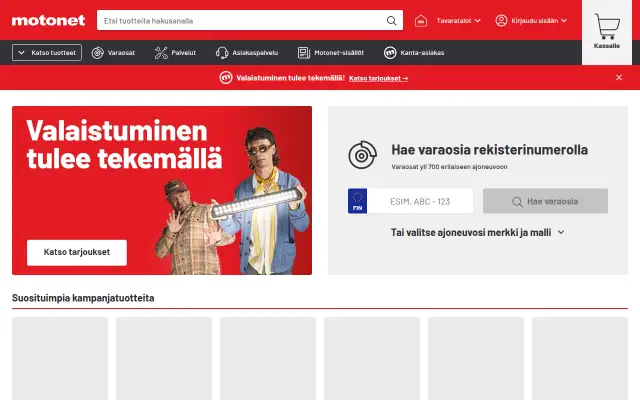
Task: Click the Katso tarjoukset white button
Action: point(77,252)
